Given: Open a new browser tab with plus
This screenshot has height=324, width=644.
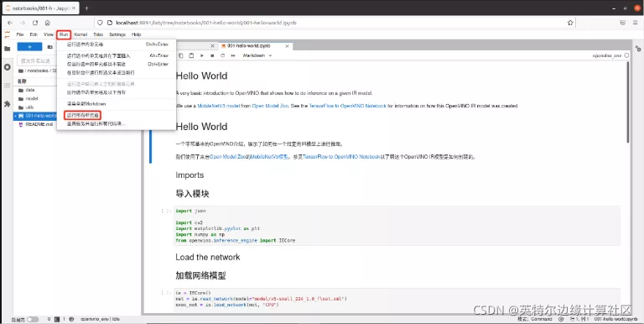Looking at the screenshot, I should [x=86, y=8].
